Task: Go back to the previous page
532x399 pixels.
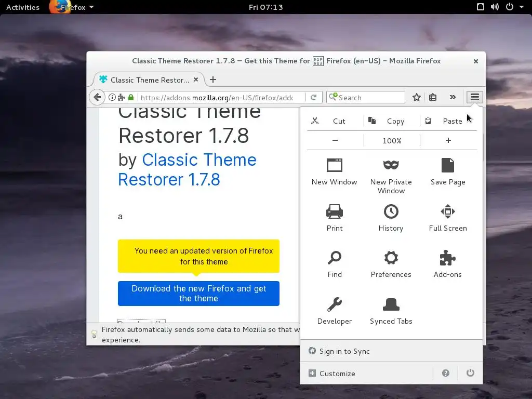Action: tap(97, 97)
